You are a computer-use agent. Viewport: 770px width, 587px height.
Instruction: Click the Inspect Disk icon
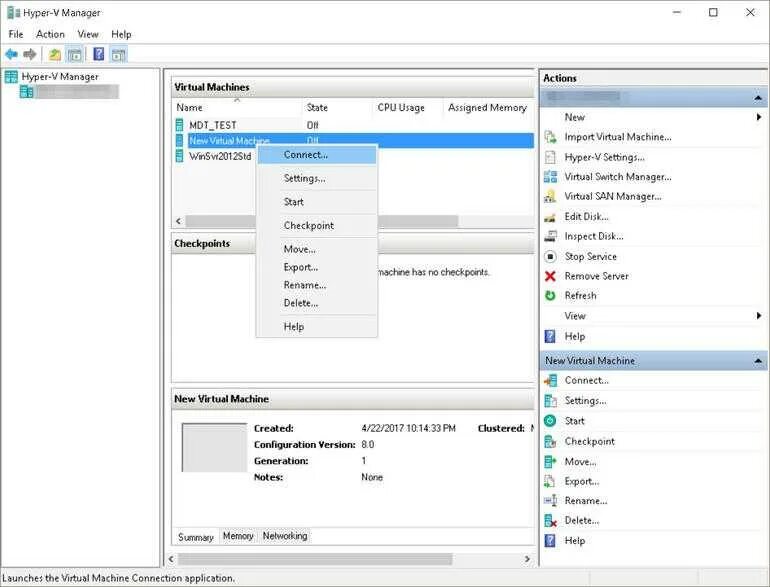[x=550, y=236]
